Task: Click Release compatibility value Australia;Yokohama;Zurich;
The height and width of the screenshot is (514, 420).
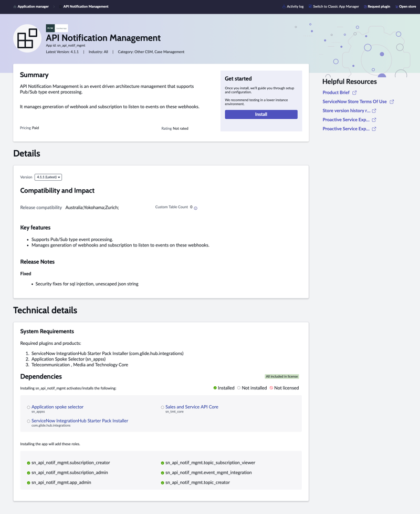Action: pos(92,208)
